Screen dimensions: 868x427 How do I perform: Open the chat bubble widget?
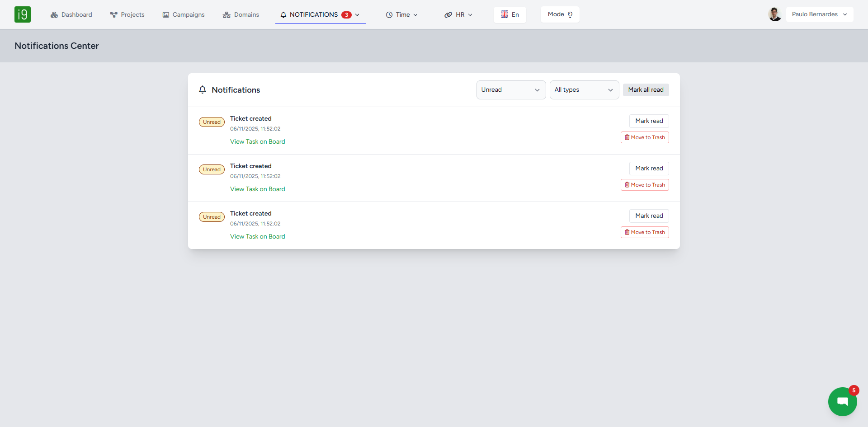tap(842, 401)
